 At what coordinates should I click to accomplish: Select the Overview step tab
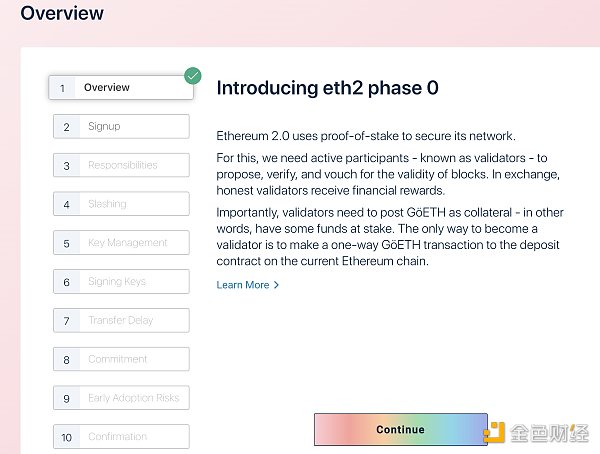click(x=120, y=88)
